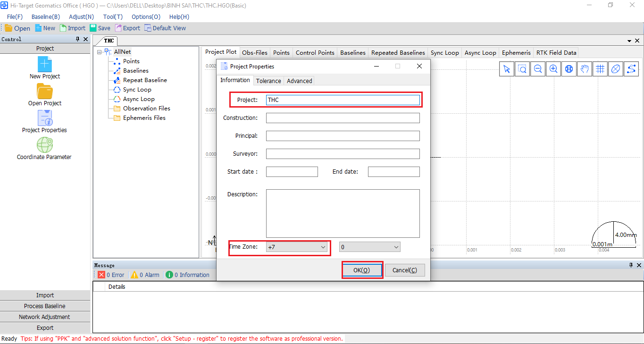The width and height of the screenshot is (644, 344).
Task: Select Observation Files in the tree
Action: 146,109
